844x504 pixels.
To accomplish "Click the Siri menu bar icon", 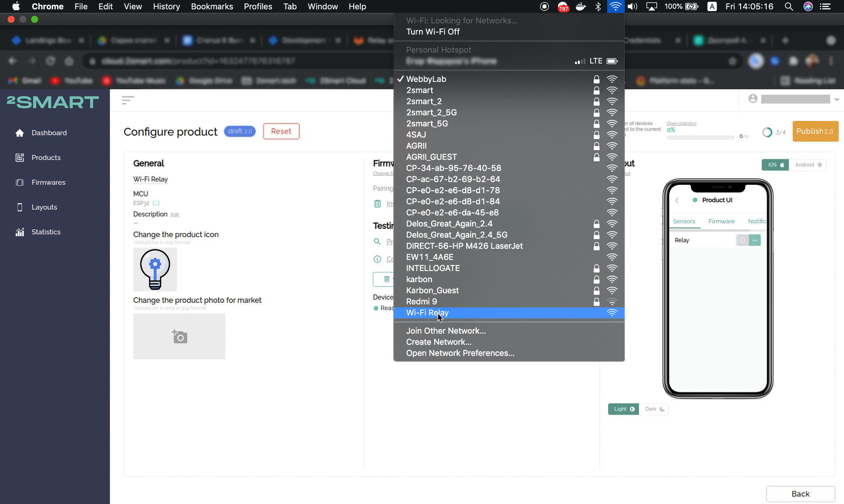I will pos(808,7).
